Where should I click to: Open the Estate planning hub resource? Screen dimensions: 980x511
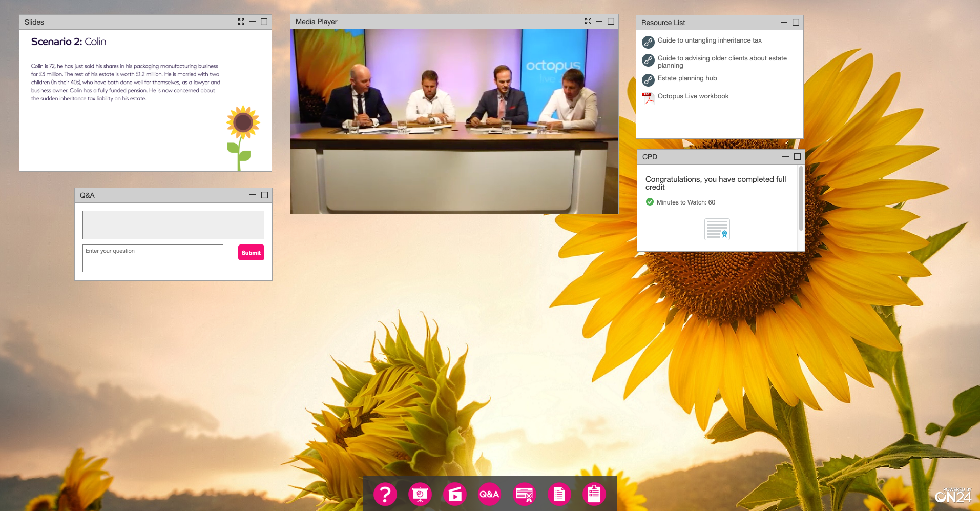point(687,78)
